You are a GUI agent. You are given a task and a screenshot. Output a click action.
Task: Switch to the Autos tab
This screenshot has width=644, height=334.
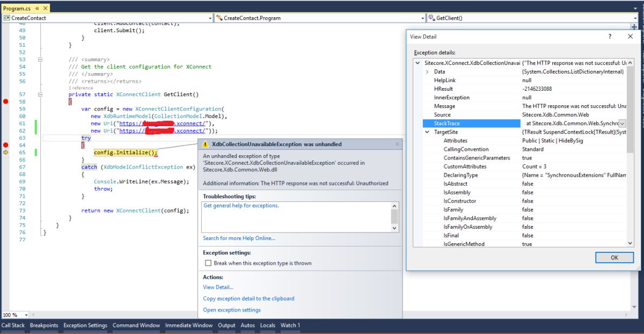point(248,325)
